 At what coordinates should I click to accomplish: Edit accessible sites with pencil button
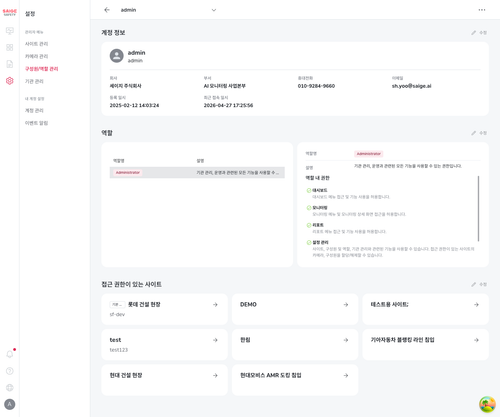coord(479,284)
